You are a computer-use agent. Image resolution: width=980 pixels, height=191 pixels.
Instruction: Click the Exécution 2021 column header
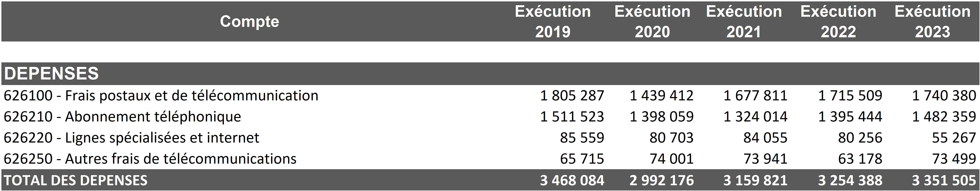click(x=744, y=22)
